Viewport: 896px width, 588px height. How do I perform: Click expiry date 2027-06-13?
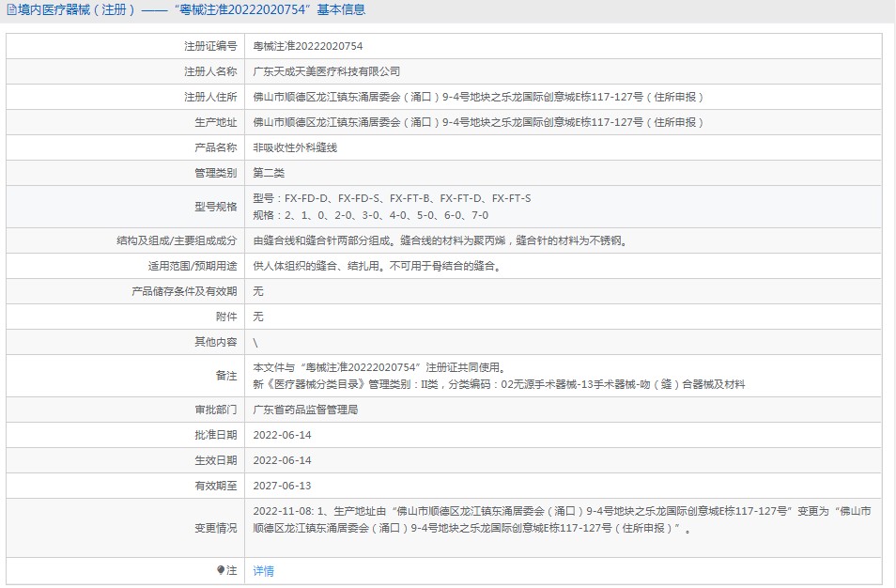[283, 485]
